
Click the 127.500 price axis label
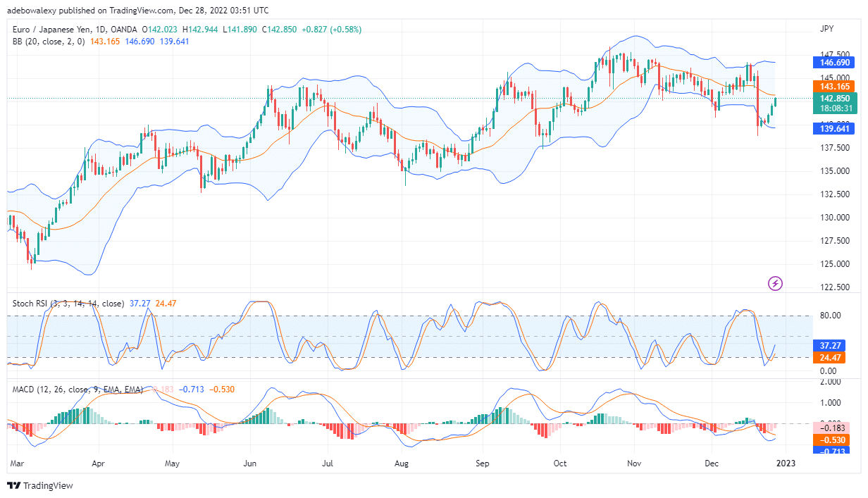(836, 240)
